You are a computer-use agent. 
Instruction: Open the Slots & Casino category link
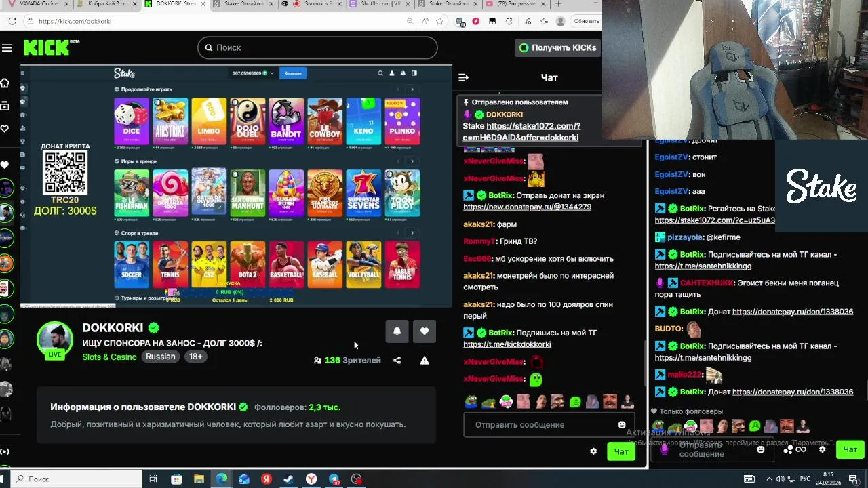coord(109,357)
